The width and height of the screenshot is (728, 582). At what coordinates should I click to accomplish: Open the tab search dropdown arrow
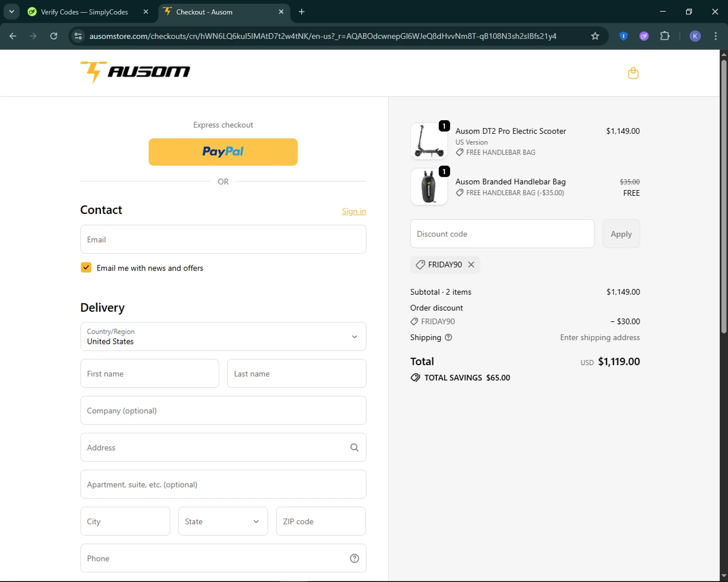[x=12, y=12]
